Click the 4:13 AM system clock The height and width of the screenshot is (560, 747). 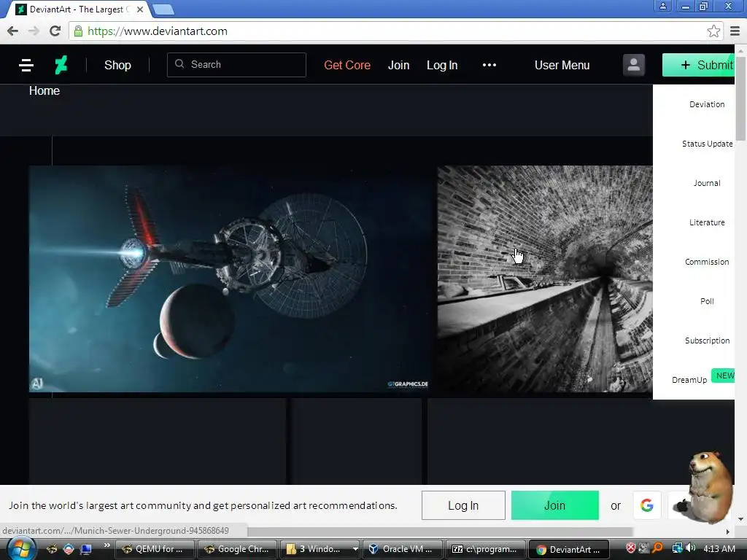click(719, 548)
